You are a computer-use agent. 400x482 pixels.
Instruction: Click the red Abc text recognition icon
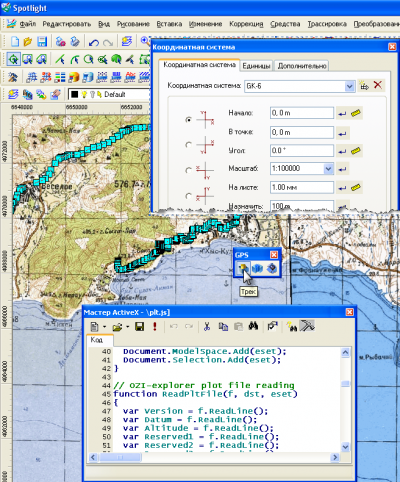click(130, 77)
